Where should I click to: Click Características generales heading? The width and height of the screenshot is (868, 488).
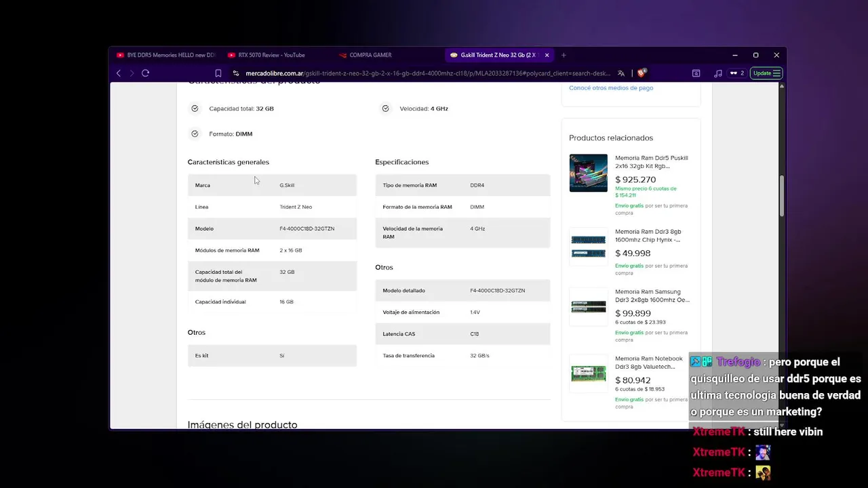coord(229,162)
